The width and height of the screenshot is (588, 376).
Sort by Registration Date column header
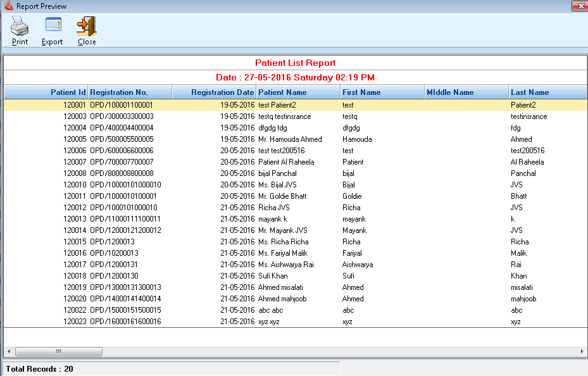coord(214,92)
